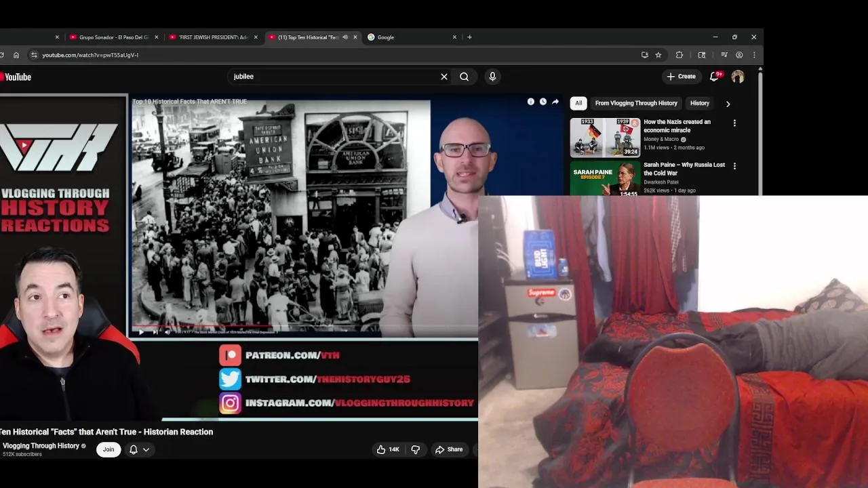The width and height of the screenshot is (868, 488).
Task: Open the 'Vlogging Through History' channel link
Action: (x=41, y=446)
